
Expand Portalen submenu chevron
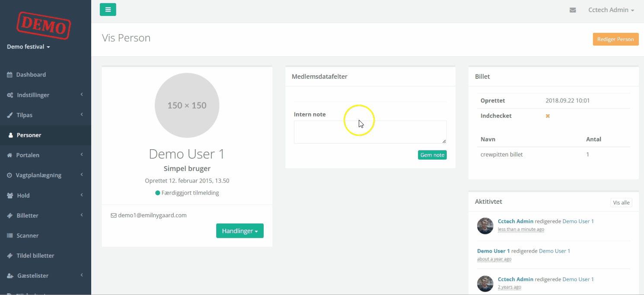pos(81,155)
